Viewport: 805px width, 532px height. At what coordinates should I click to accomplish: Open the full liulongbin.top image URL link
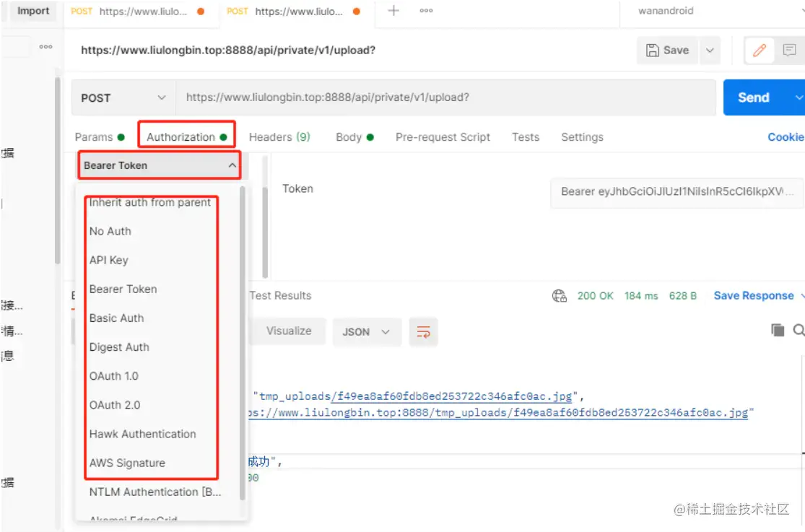tap(498, 412)
